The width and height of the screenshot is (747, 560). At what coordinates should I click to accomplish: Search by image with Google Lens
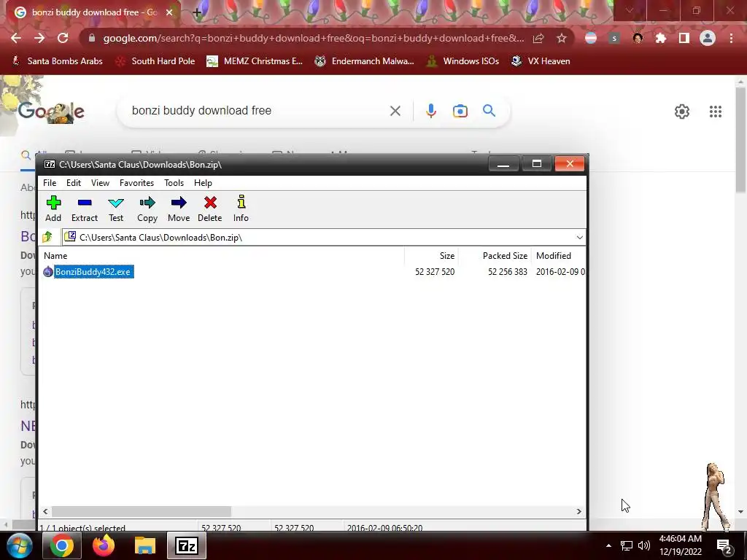click(x=460, y=111)
